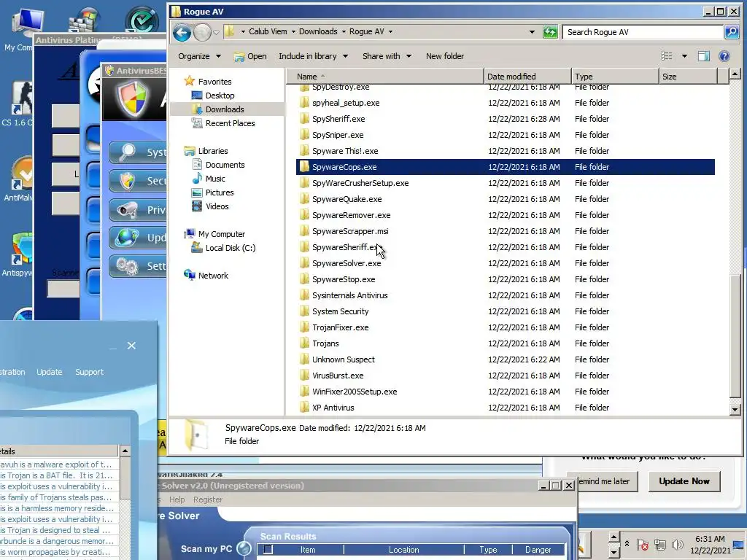
Task: Open the AntivirusBEST Update globe button
Action: point(138,238)
